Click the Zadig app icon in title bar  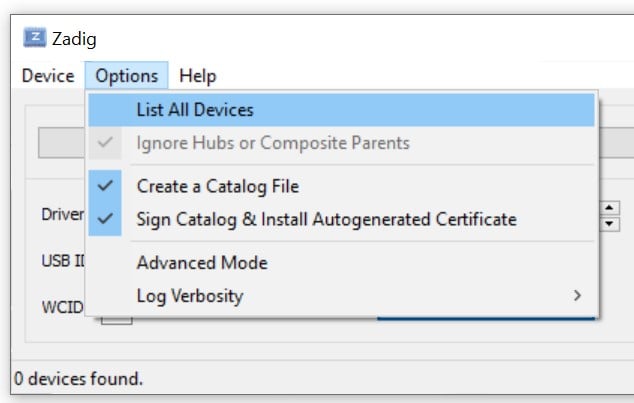point(36,38)
